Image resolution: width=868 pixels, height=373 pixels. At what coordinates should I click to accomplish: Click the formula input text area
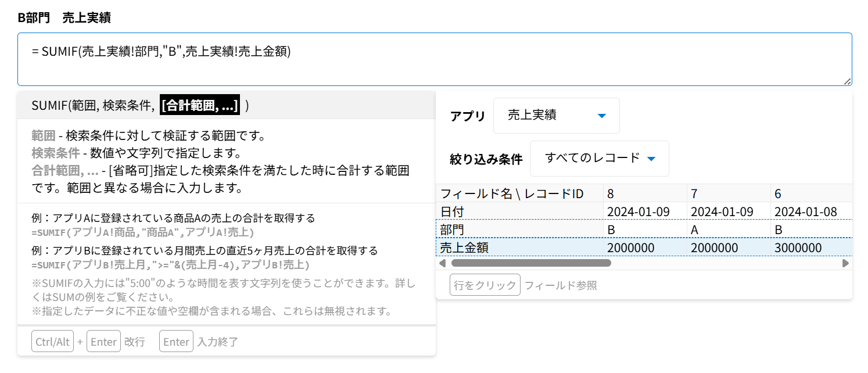pyautogui.click(x=434, y=59)
